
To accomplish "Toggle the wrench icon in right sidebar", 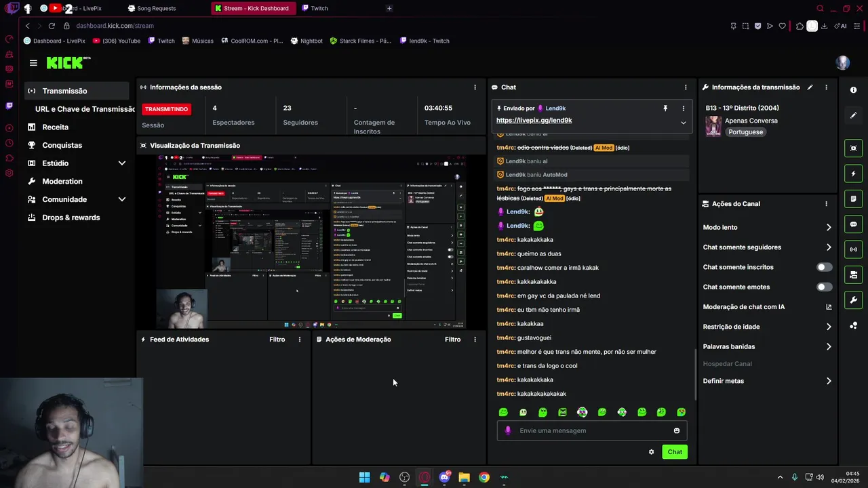I will click(x=853, y=300).
